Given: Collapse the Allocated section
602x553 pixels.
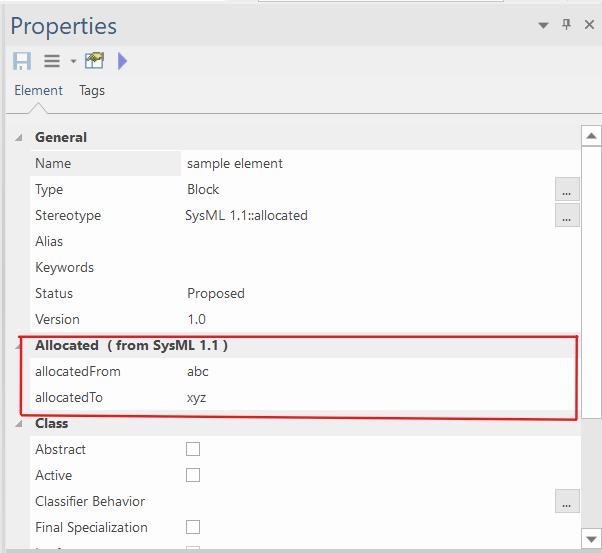Looking at the screenshot, I should [x=19, y=346].
